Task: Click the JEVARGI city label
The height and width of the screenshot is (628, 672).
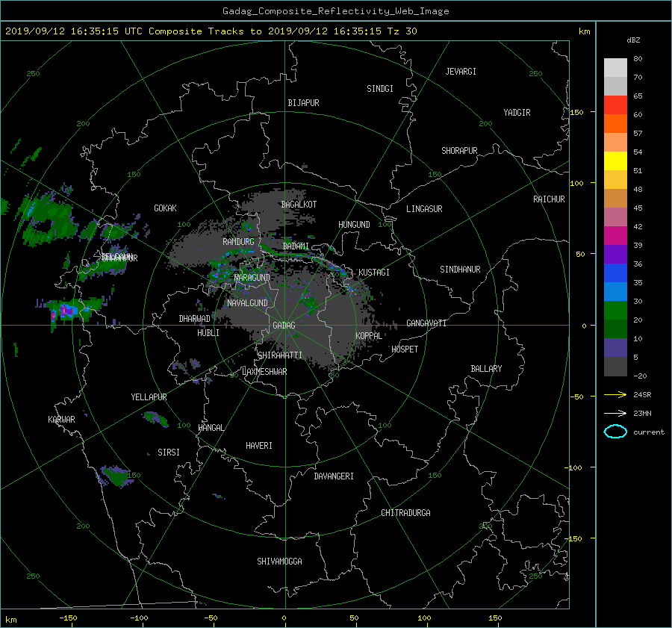Action: 461,72
